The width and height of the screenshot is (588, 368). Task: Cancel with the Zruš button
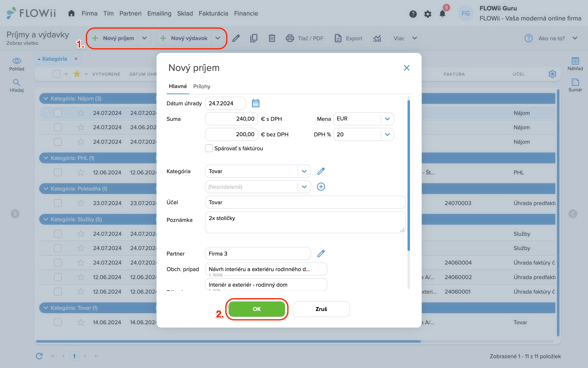point(321,309)
